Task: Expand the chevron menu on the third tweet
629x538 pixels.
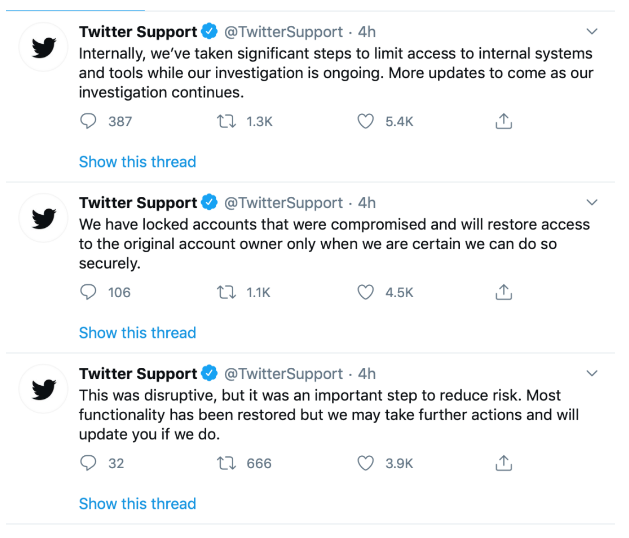Action: tap(592, 373)
